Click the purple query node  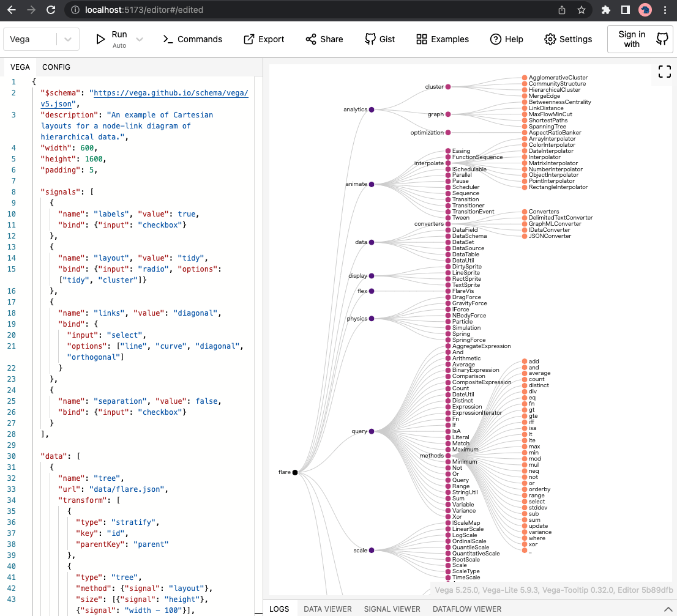pos(372,431)
